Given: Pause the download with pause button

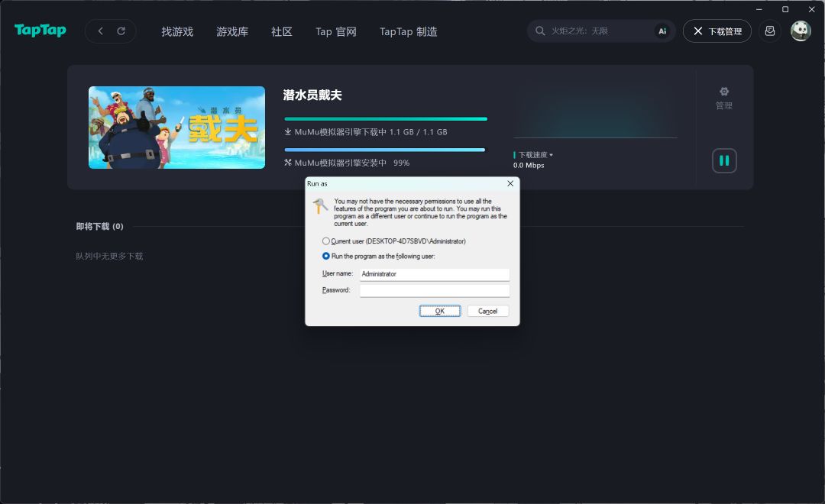Looking at the screenshot, I should click(724, 160).
